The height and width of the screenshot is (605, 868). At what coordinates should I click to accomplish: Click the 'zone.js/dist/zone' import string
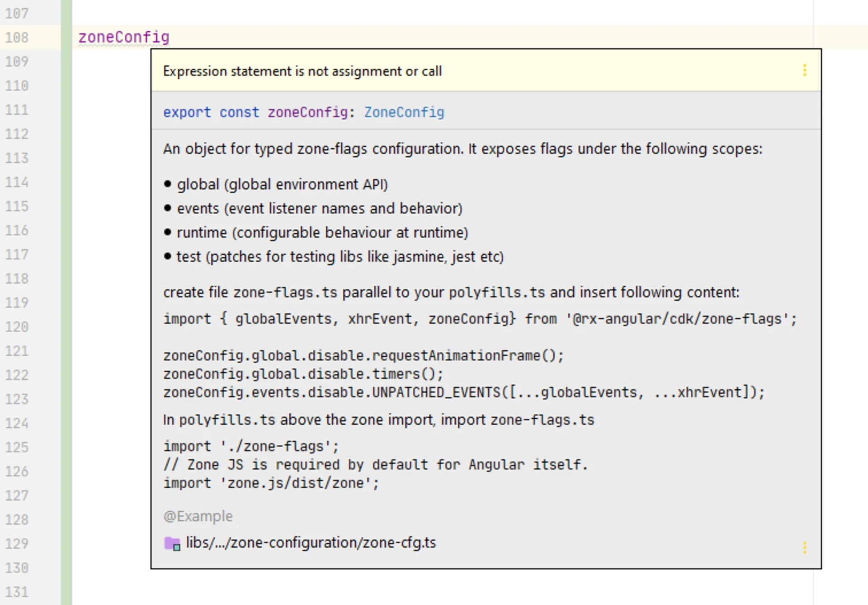(299, 482)
